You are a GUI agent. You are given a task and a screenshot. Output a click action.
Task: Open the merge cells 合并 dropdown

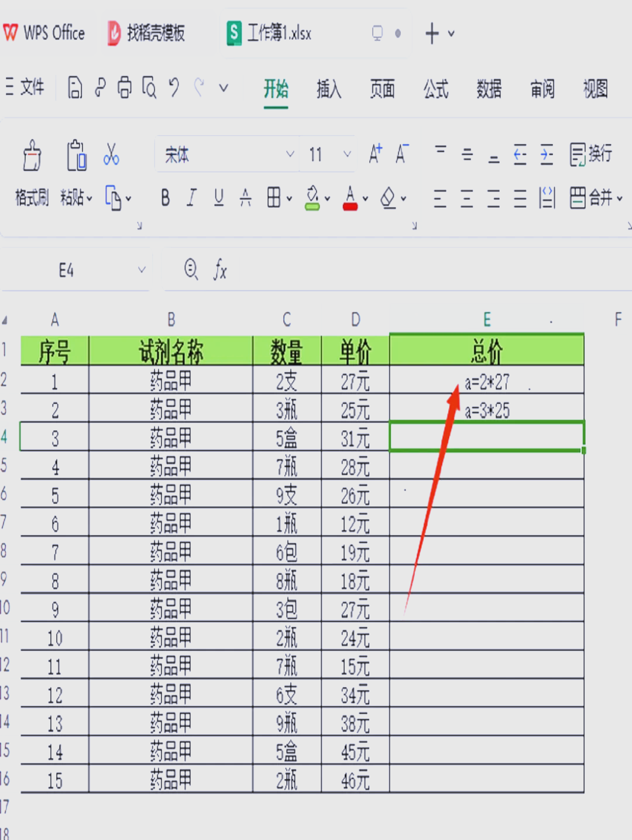coord(597,198)
